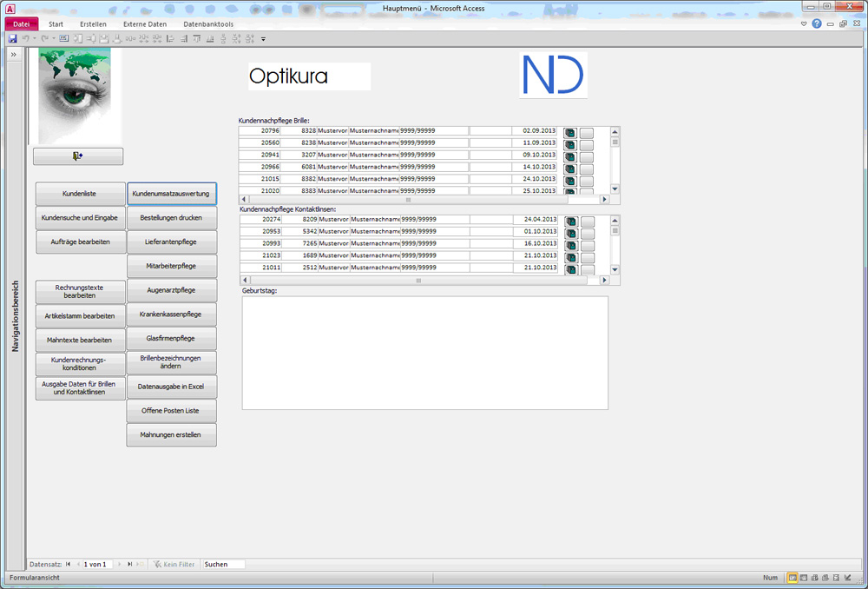The height and width of the screenshot is (589, 868).
Task: Click Kundenrechnungskonditionen button
Action: (80, 364)
